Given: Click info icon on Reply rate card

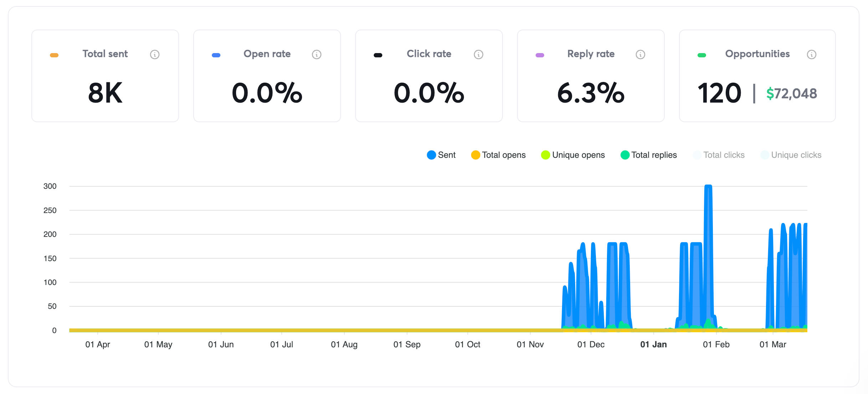Looking at the screenshot, I should 640,55.
